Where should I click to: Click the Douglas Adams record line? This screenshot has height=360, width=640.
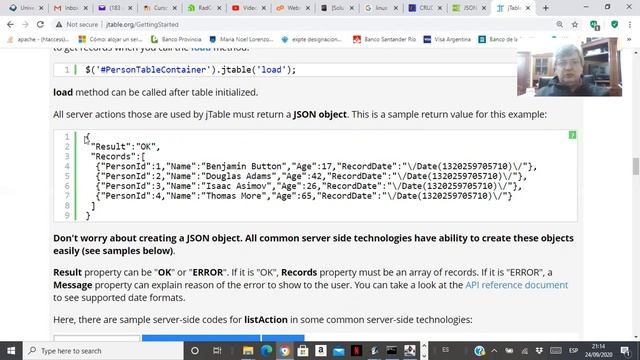311,176
